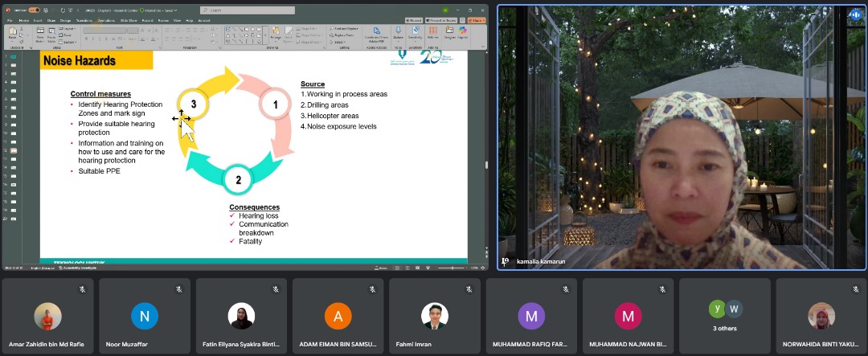The image size is (868, 356).
Task: Click the font color icon
Action: coord(153,39)
